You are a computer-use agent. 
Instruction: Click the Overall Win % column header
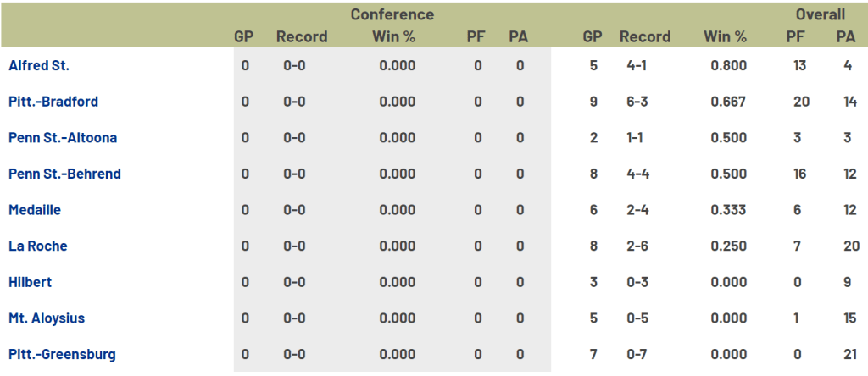coord(725,36)
